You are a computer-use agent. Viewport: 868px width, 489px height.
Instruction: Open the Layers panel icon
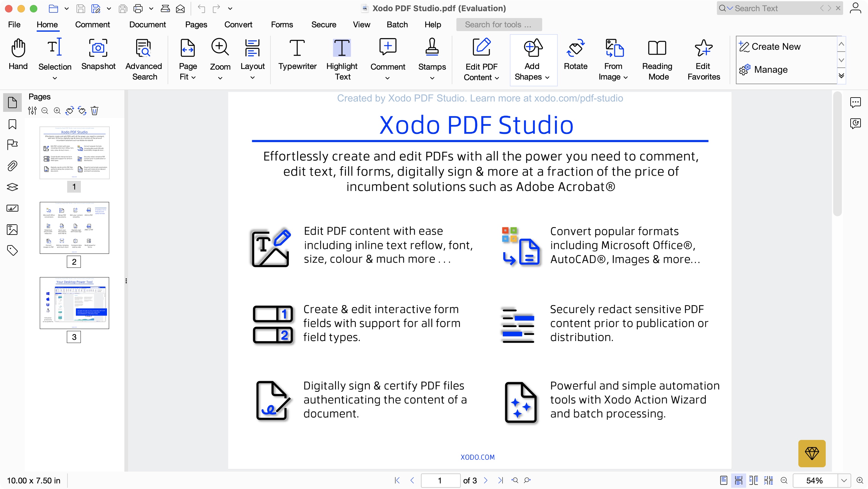pyautogui.click(x=12, y=187)
